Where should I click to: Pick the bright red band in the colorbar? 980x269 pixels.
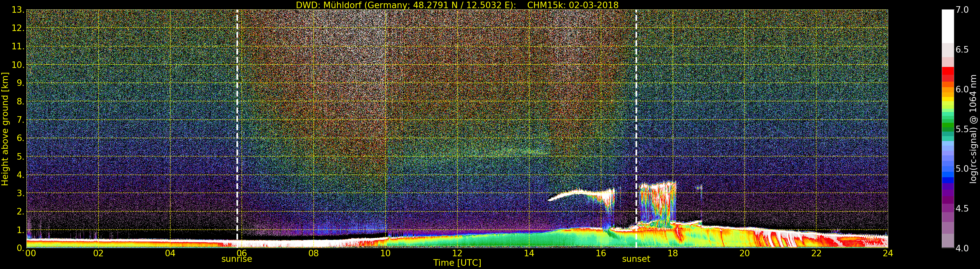click(948, 71)
